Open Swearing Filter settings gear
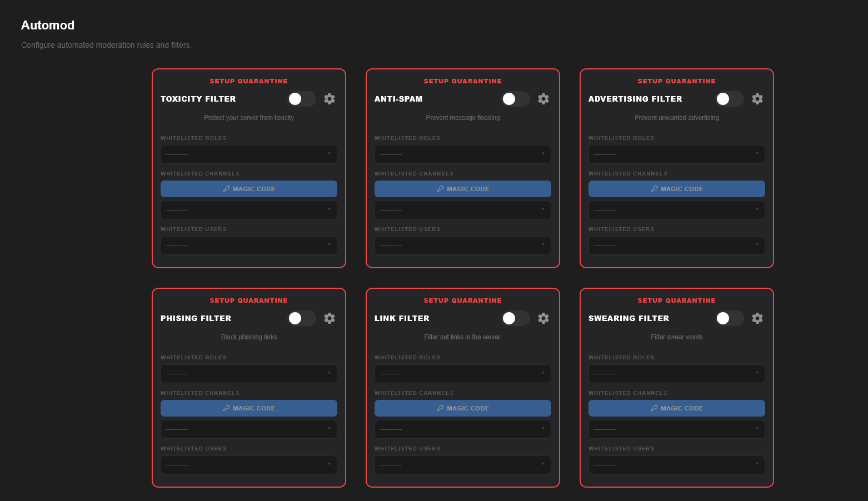 757,318
